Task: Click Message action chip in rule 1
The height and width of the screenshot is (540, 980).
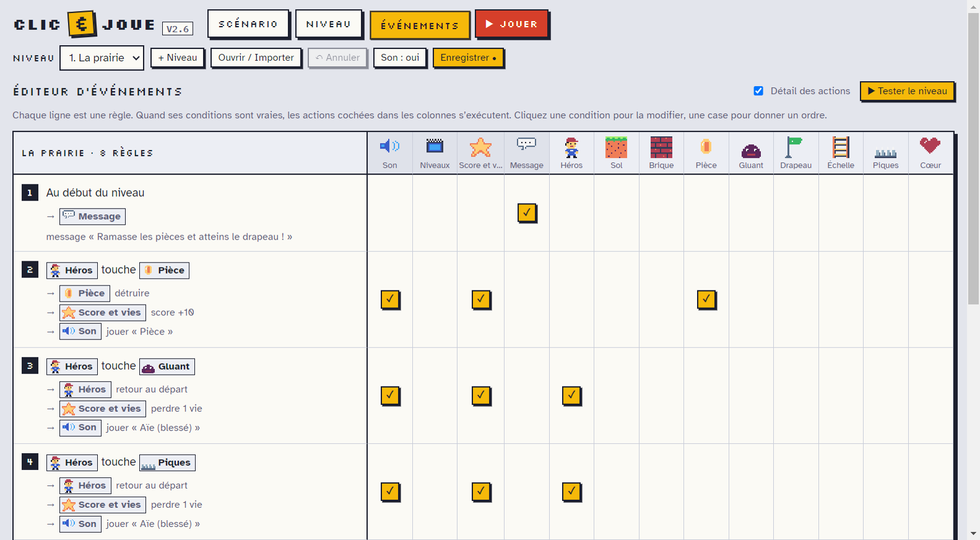Action: coord(92,216)
